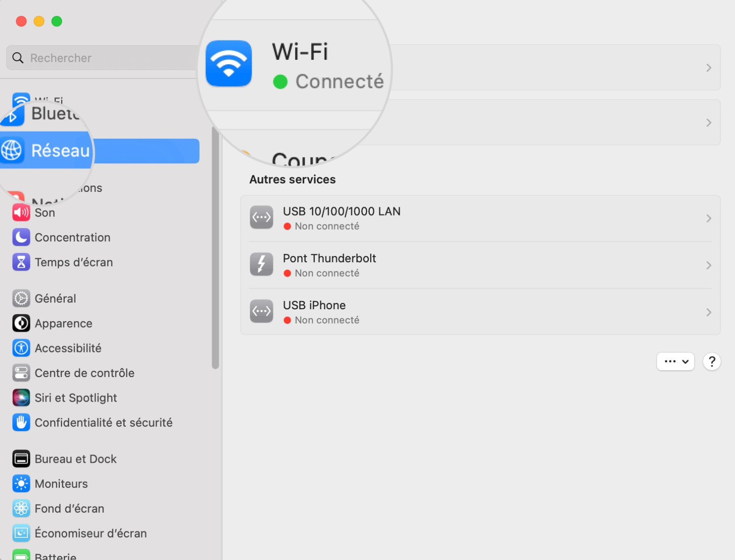Expand the Wi-Fi row chevron
Viewport: 735px width, 560px height.
709,68
